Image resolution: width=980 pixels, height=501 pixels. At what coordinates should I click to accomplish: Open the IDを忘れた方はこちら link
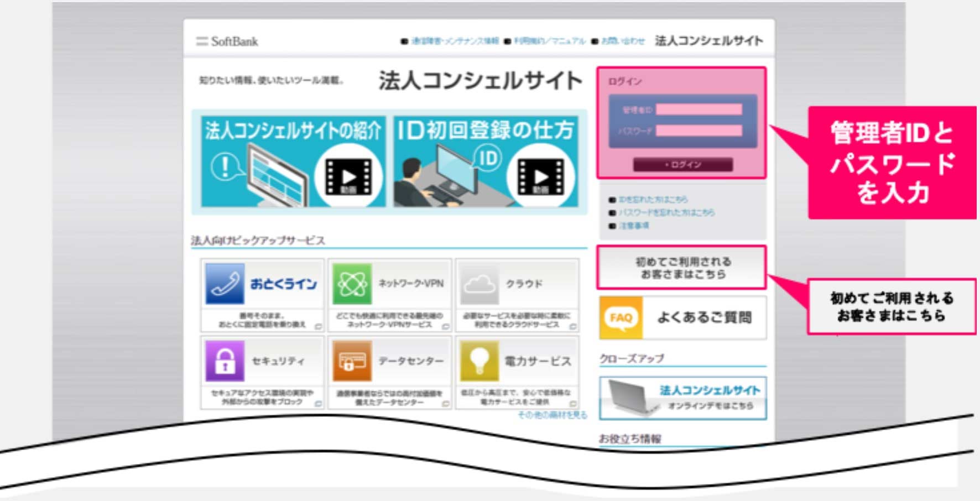[x=653, y=199]
